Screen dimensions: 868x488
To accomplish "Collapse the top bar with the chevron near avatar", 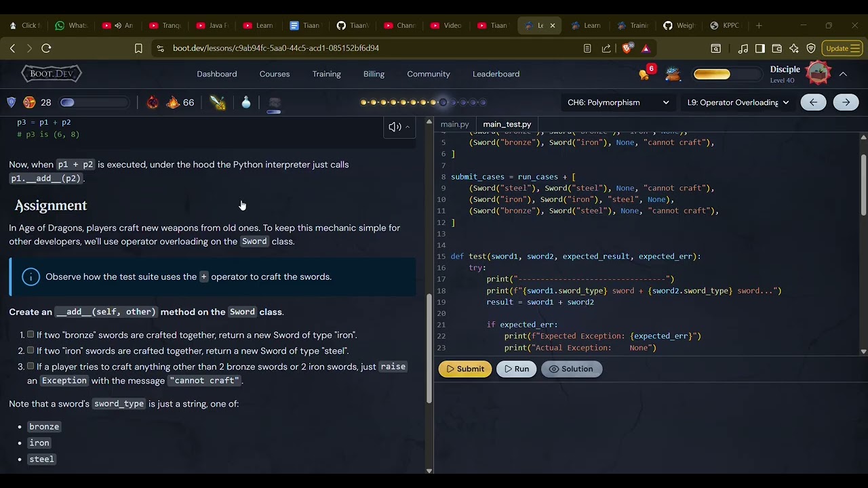I will point(843,74).
